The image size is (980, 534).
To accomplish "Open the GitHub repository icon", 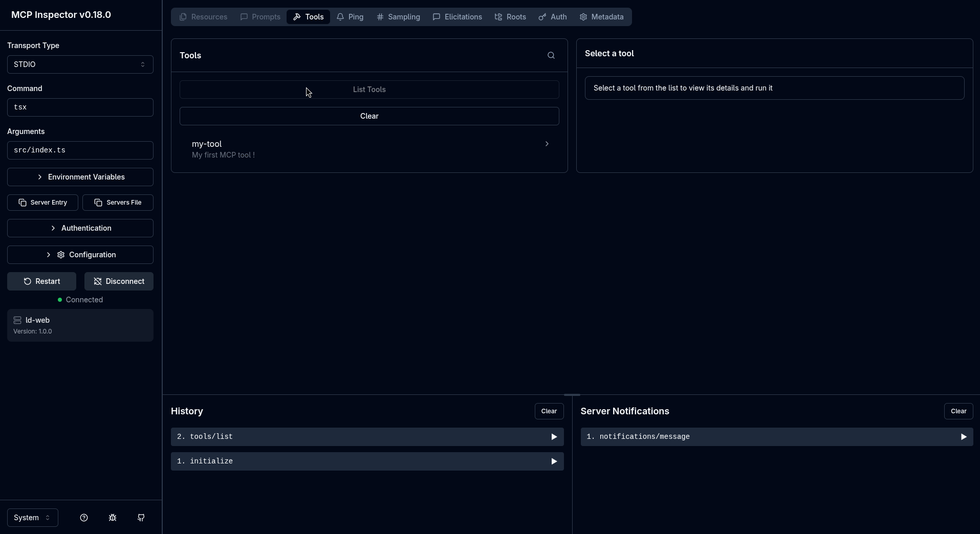I will click(141, 518).
